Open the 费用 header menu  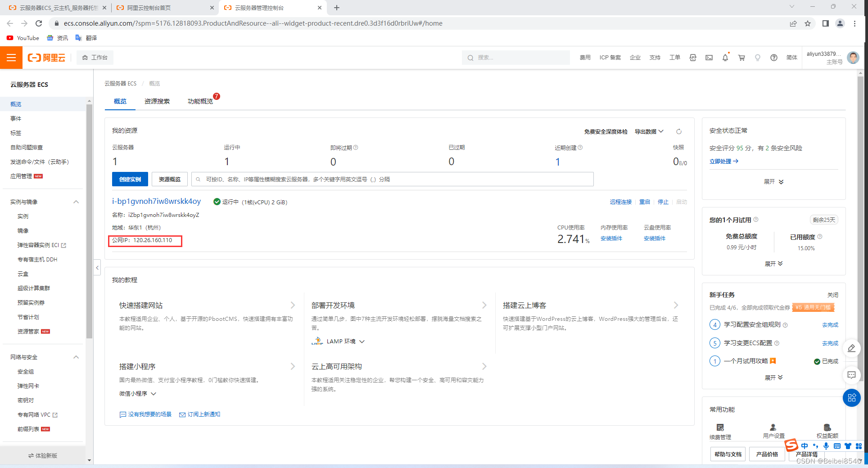coord(585,58)
